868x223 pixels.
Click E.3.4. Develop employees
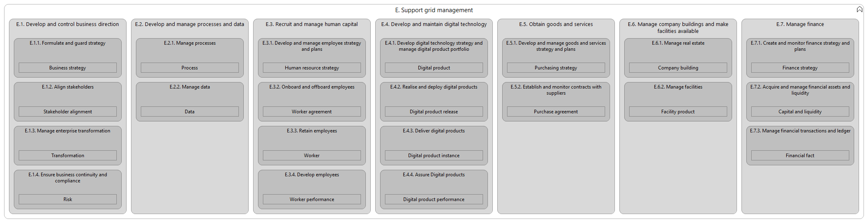312,175
